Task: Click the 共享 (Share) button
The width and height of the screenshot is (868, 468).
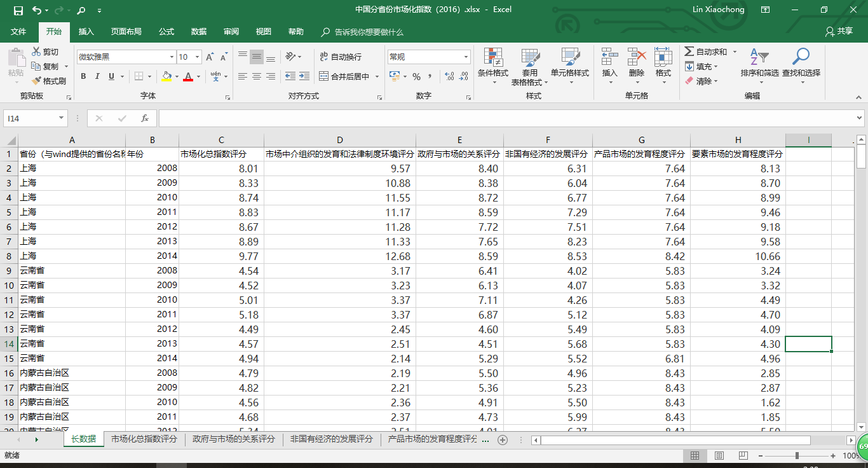Action: (x=839, y=31)
